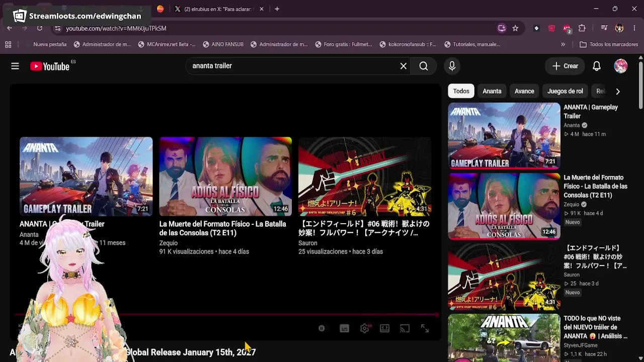The width and height of the screenshot is (644, 362).
Task: Open the video player settings gear
Action: point(365,328)
